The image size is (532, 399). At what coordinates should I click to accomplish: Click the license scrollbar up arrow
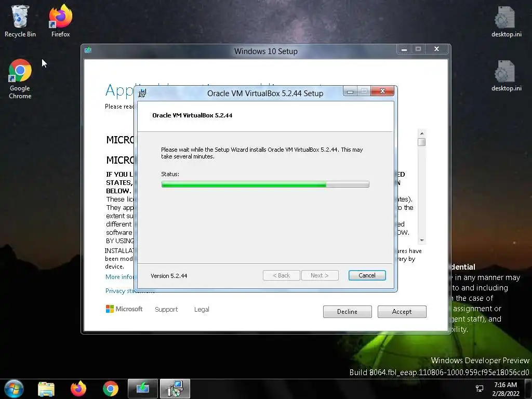tap(422, 134)
